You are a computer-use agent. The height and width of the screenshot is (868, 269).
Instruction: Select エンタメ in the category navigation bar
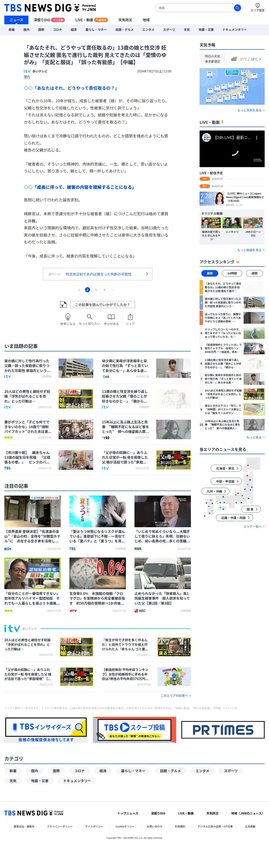148,30
